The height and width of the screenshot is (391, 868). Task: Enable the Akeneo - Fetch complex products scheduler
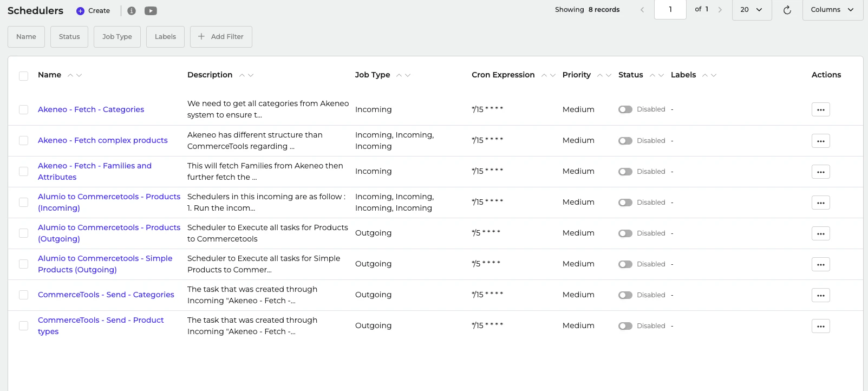point(625,141)
